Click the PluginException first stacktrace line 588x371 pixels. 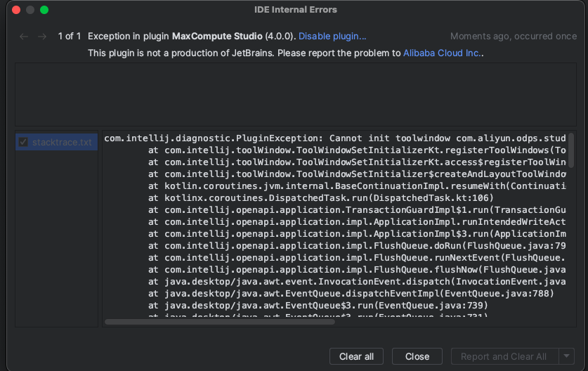[335, 138]
